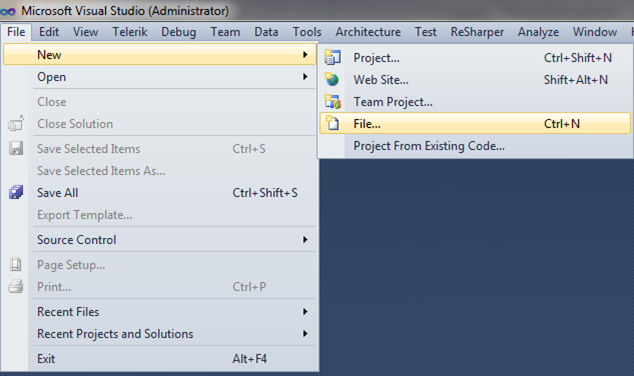634x376 pixels.
Task: Click the Team Project icon
Action: [x=332, y=101]
